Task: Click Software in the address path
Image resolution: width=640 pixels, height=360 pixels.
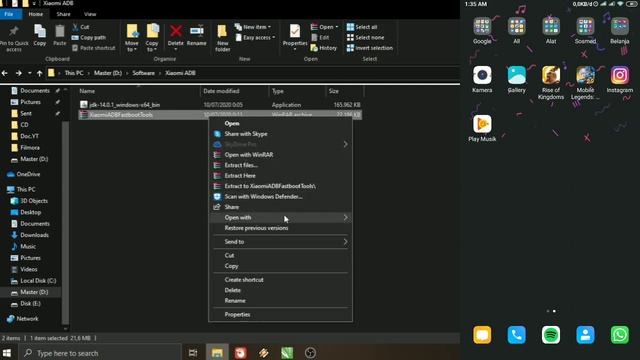Action: click(143, 73)
